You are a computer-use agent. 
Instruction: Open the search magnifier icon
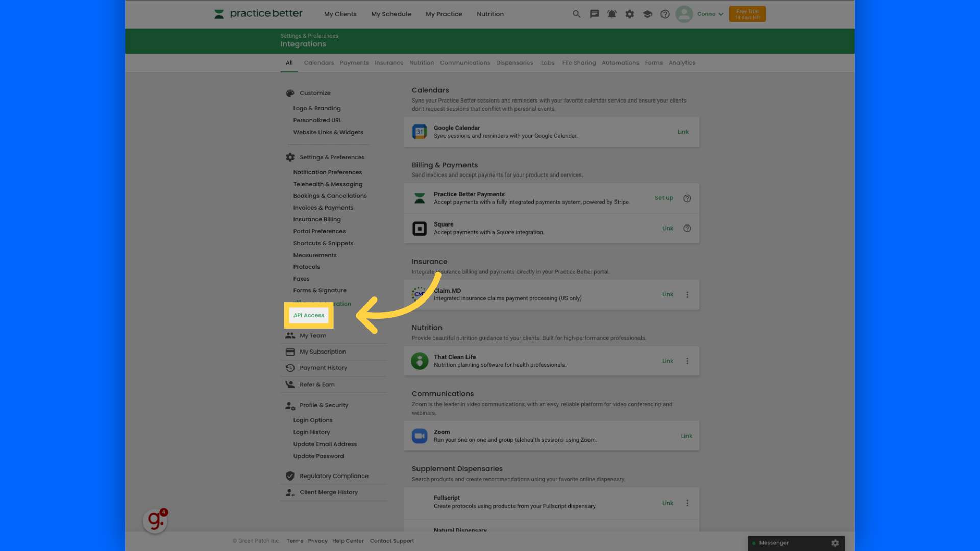[576, 14]
